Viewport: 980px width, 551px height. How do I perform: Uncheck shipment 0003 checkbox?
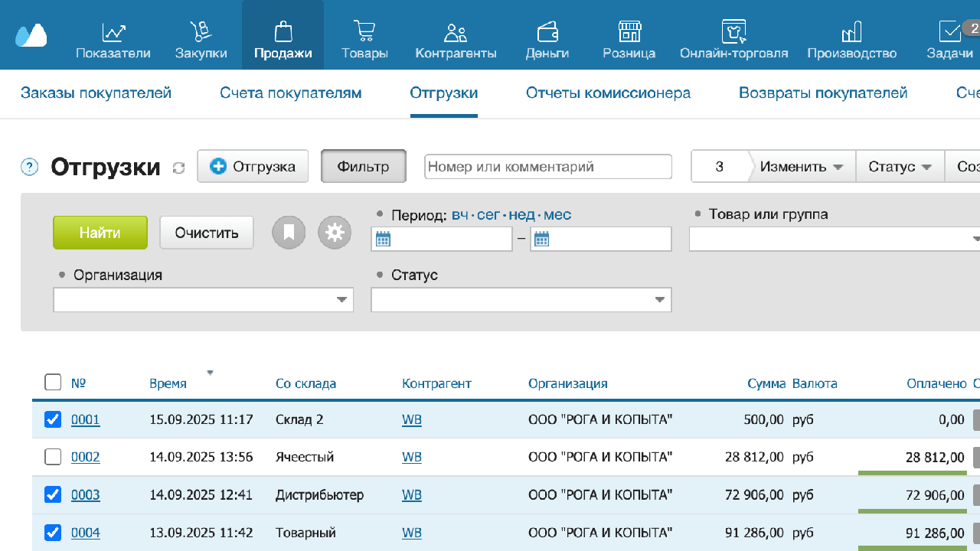[x=53, y=494]
